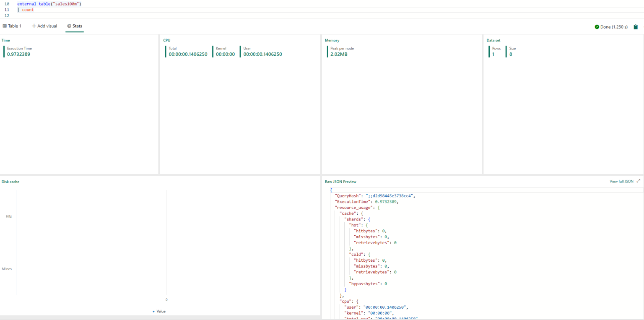Click the "user" line in the JSON preview

(x=376, y=307)
